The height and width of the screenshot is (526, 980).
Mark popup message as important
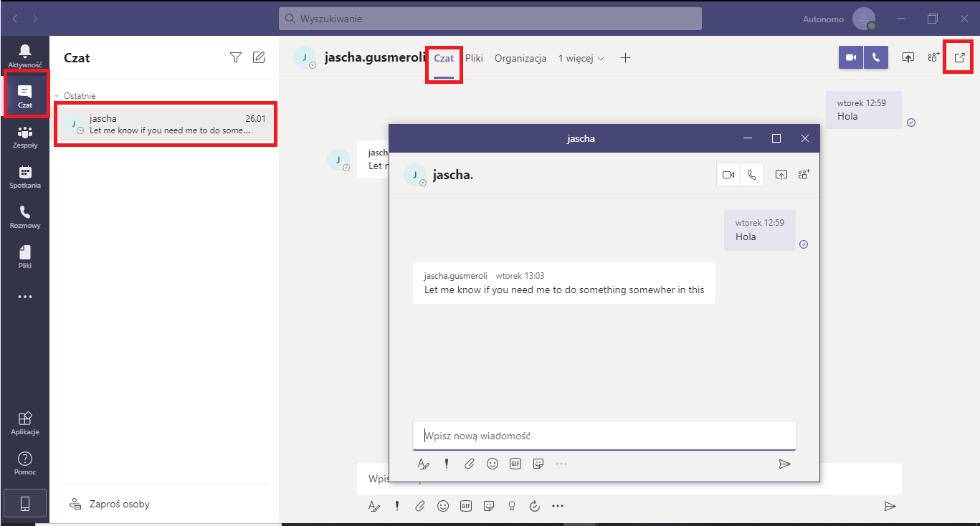pyautogui.click(x=447, y=464)
